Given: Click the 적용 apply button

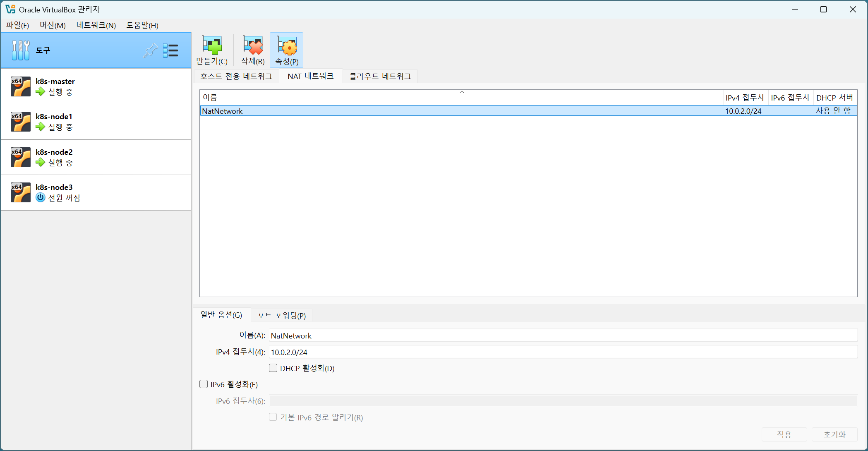Looking at the screenshot, I should pos(784,434).
